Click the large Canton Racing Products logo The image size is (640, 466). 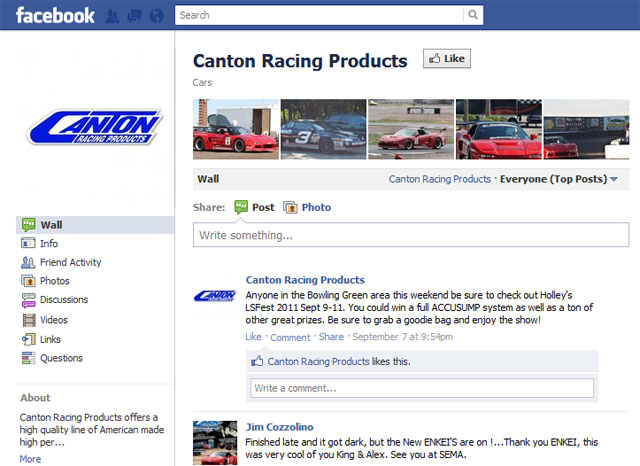95,127
